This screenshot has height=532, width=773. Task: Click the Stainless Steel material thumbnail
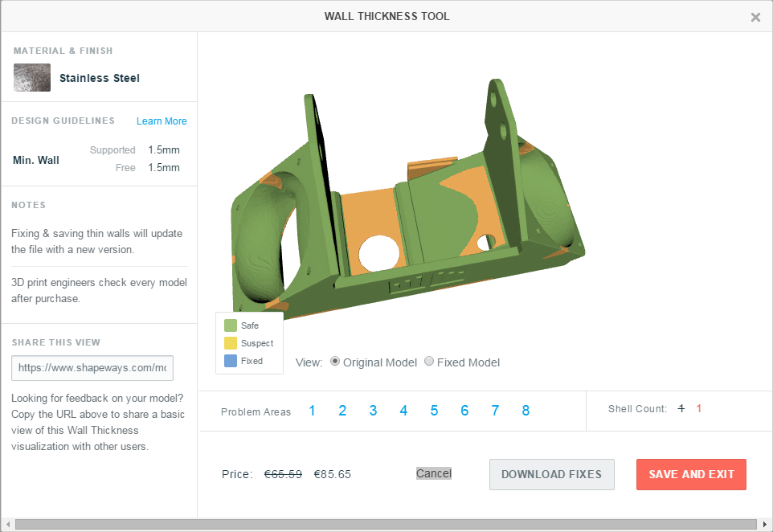pyautogui.click(x=31, y=77)
